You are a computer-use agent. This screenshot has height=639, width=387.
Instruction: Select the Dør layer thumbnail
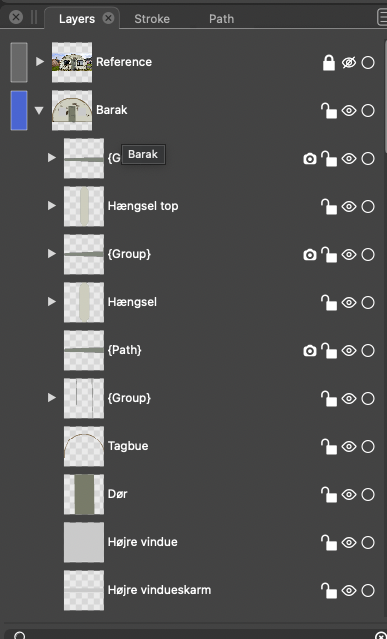84,494
